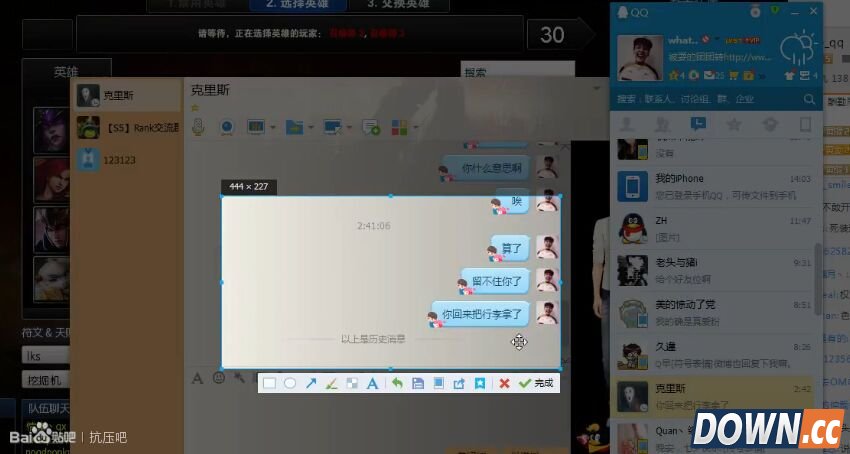Image resolution: width=850 pixels, height=454 pixels.
Task: Click the bookmark star collect icon
Action: [480, 383]
